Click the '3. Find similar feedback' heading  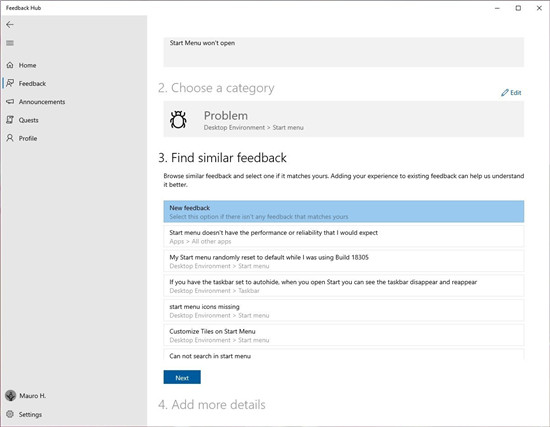(222, 158)
